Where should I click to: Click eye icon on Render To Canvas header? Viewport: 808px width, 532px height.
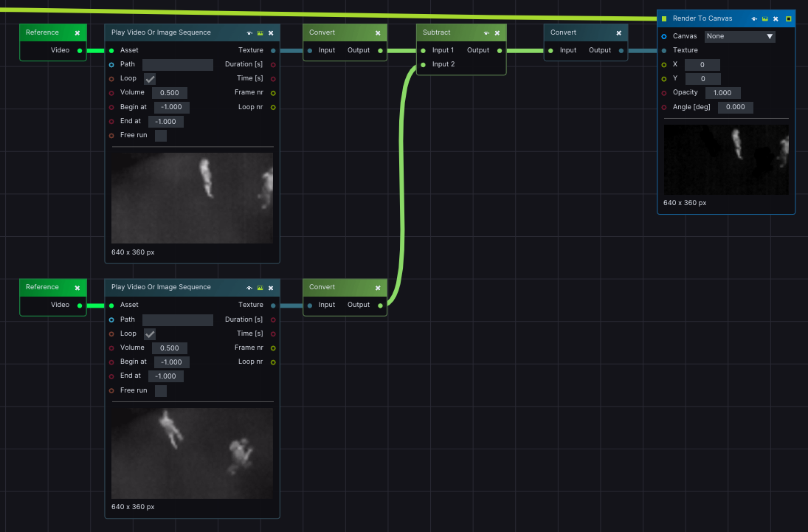754,19
